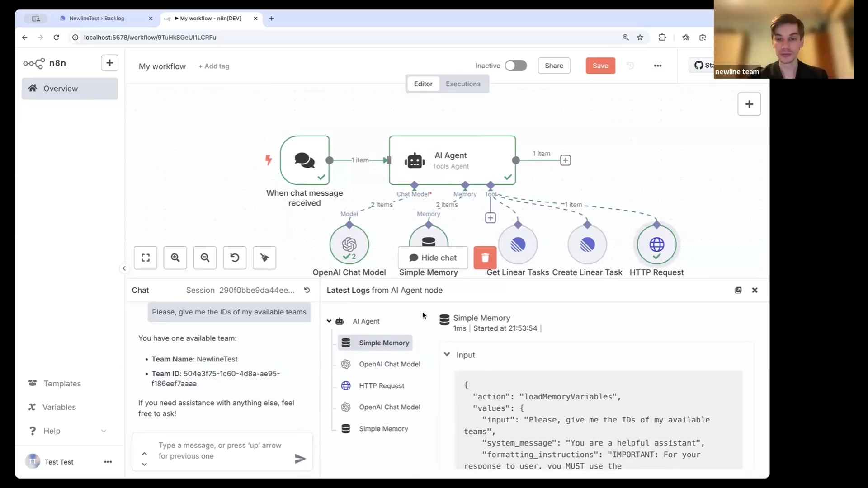Select the Create Linear Task node
Screen dimensions: 868x488
point(587,244)
